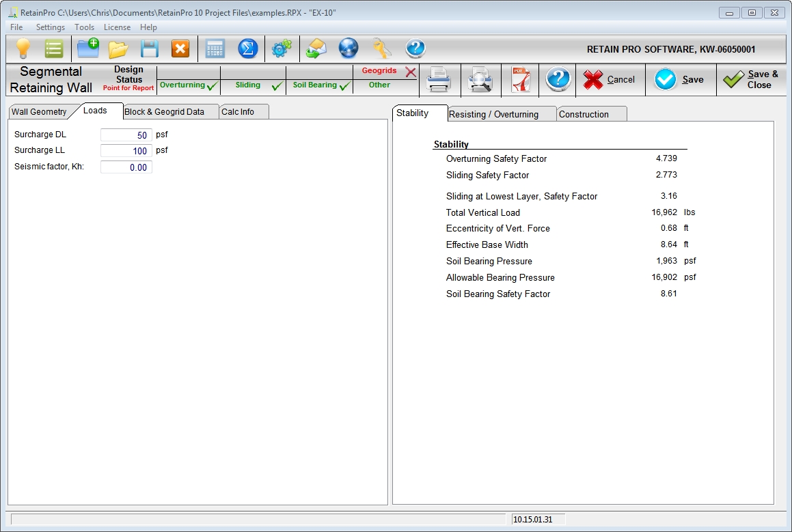Open settings via the blue gears icon

[x=281, y=49]
